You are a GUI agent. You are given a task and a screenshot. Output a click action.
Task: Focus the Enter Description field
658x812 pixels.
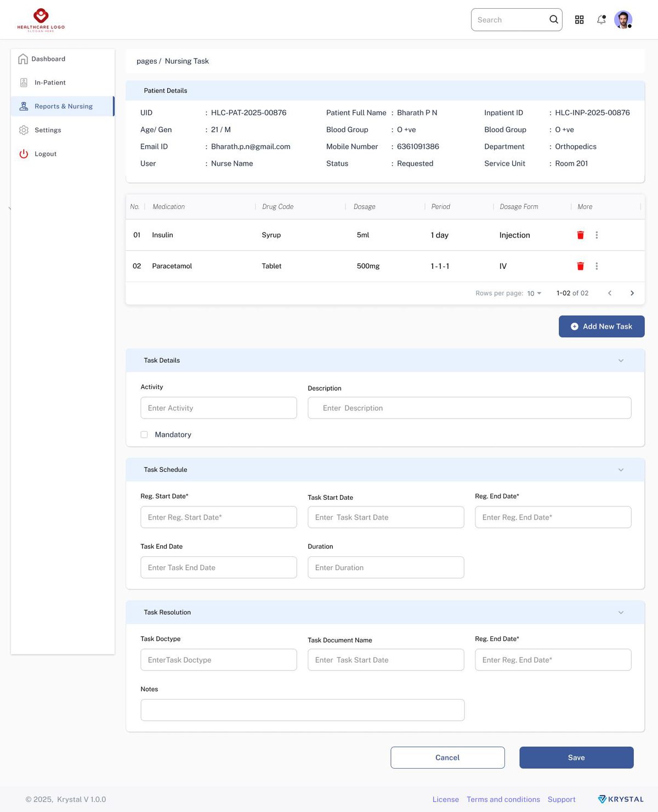pyautogui.click(x=469, y=408)
